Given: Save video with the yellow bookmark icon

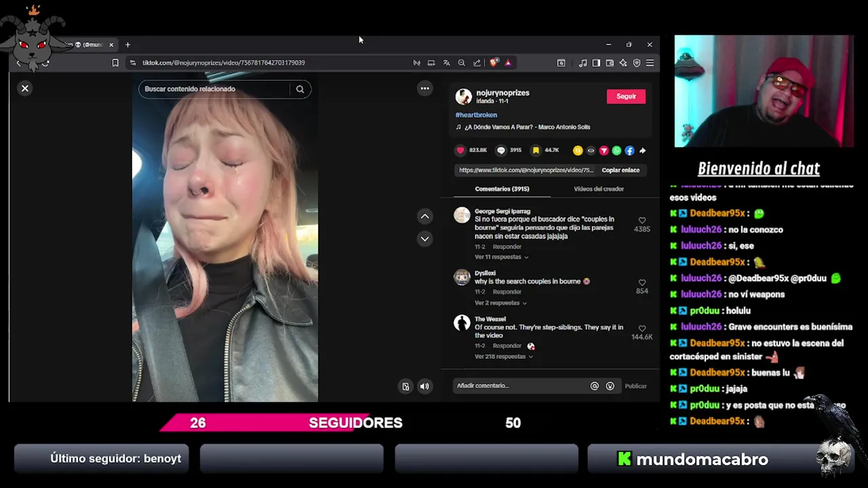Looking at the screenshot, I should [536, 150].
